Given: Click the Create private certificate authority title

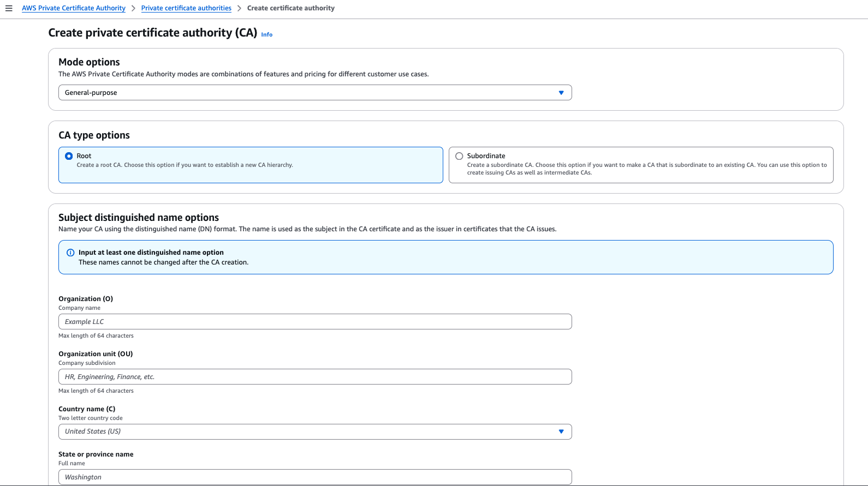Looking at the screenshot, I should coord(153,33).
